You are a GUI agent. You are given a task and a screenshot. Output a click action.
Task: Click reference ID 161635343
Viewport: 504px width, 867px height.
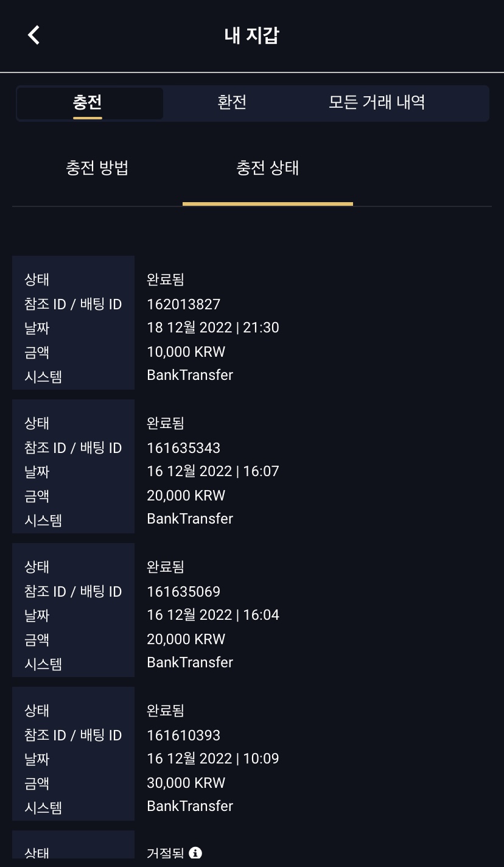coord(184,448)
